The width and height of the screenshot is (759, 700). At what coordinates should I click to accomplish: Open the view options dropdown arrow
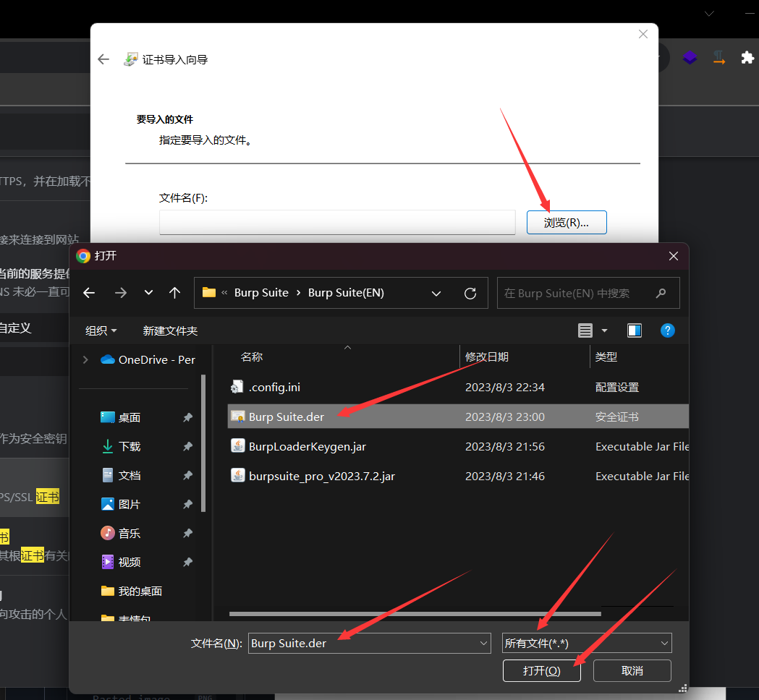[604, 330]
